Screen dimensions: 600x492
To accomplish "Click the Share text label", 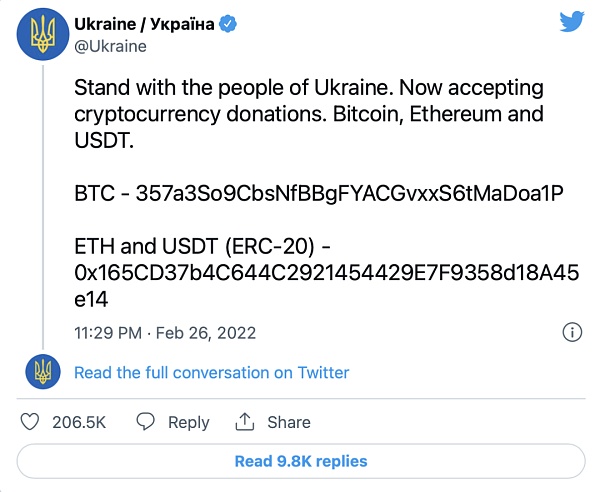I will tap(288, 423).
